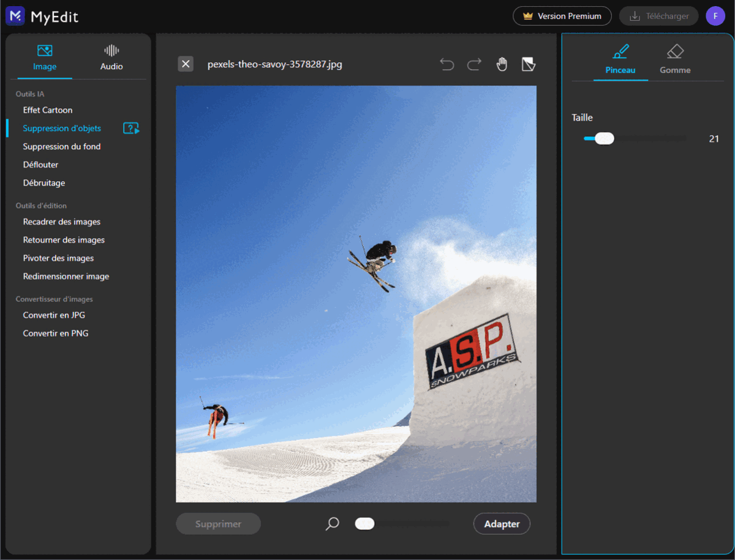Activate the hand pan tool
Viewport: 735px width, 560px height.
(x=502, y=64)
